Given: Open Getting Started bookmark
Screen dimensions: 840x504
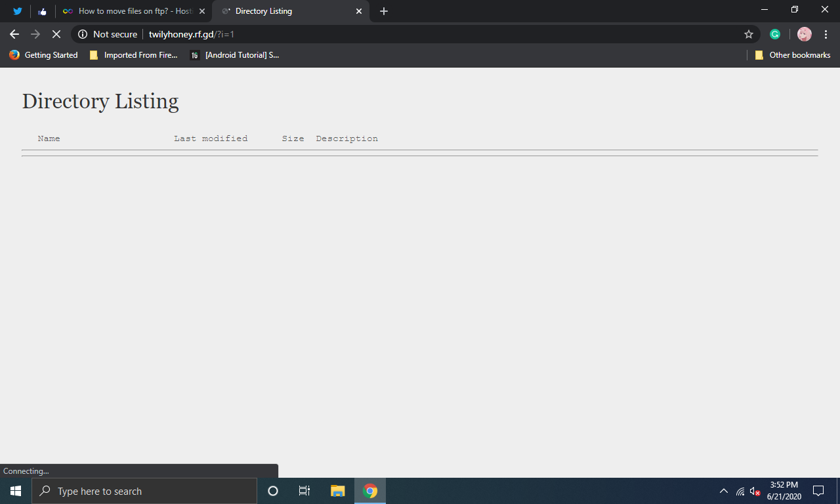Looking at the screenshot, I should 44,55.
